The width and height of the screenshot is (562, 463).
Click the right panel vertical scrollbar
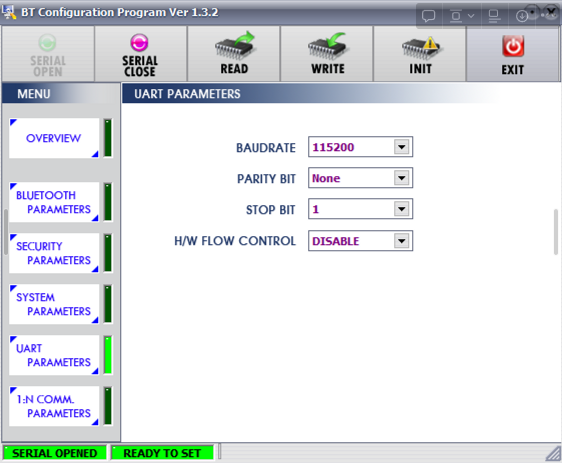[x=556, y=232]
